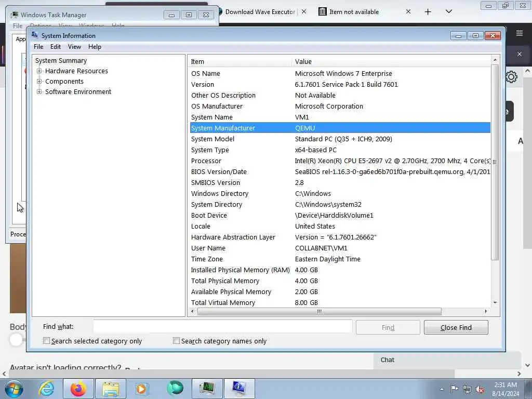
Task: Click the green round taskbar app icon
Action: (175, 388)
